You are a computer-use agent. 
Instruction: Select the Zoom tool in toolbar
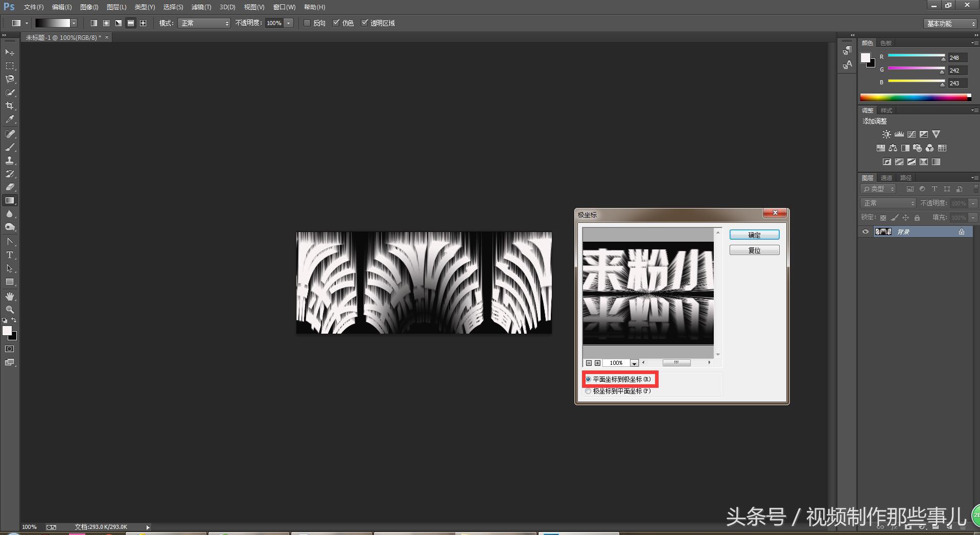point(10,310)
